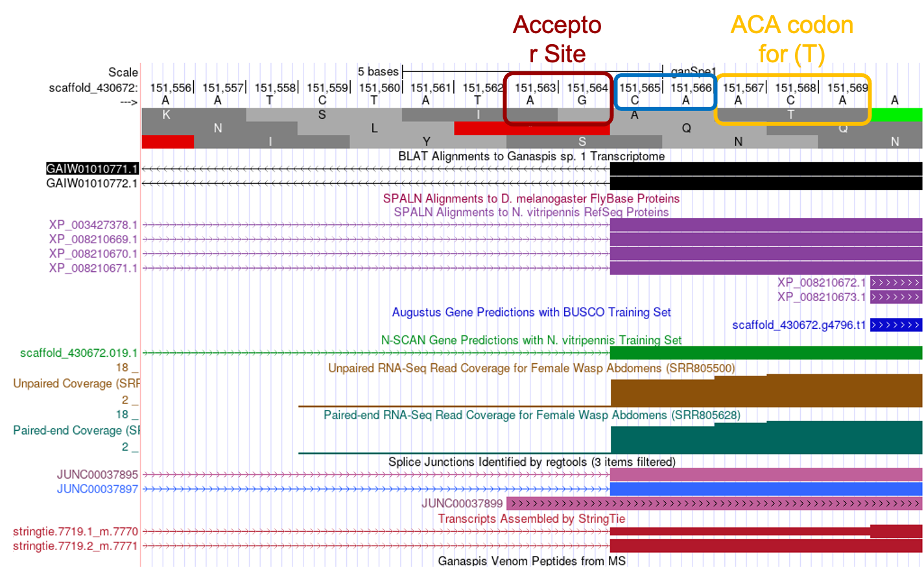Click the blue Augustus feature block with chevrons
The image size is (924, 567).
point(896,325)
